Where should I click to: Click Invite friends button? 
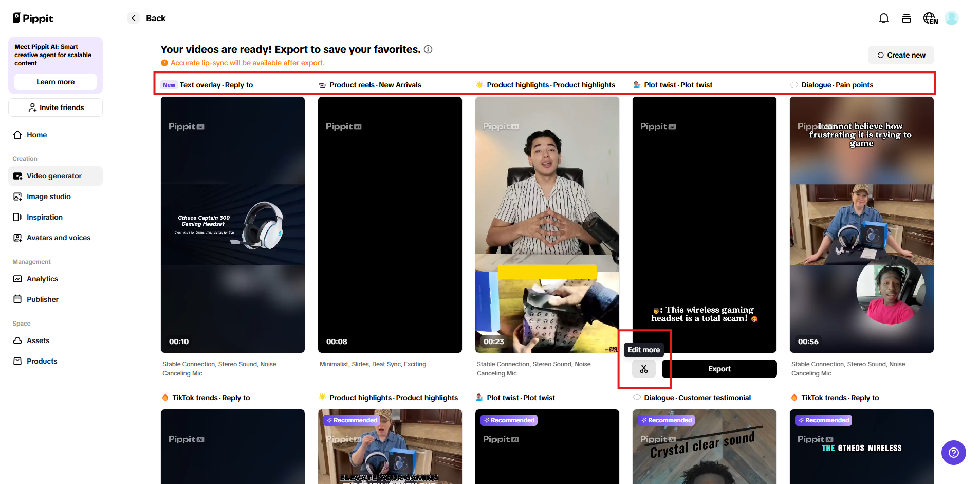click(56, 107)
